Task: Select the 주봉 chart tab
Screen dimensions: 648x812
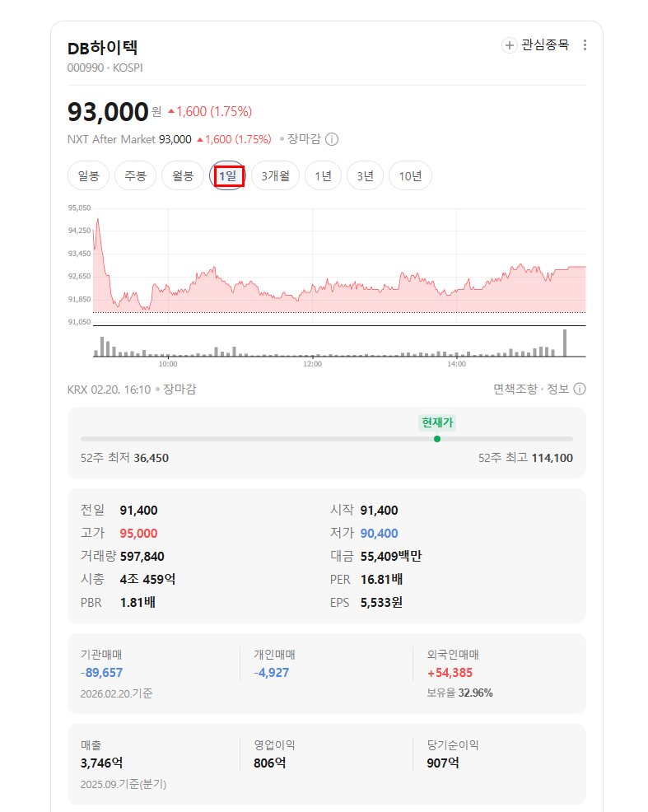Action: click(136, 176)
